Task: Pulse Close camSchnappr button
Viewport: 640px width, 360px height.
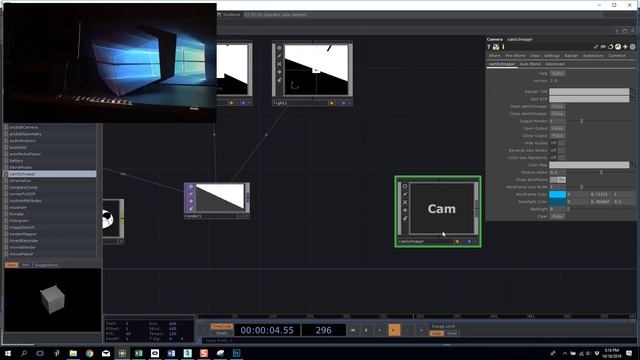Action: point(557,114)
